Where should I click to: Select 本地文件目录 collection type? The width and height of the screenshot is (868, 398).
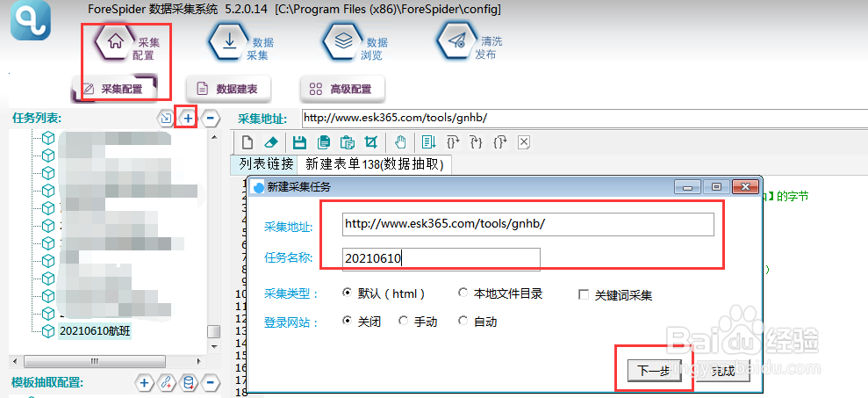463,293
